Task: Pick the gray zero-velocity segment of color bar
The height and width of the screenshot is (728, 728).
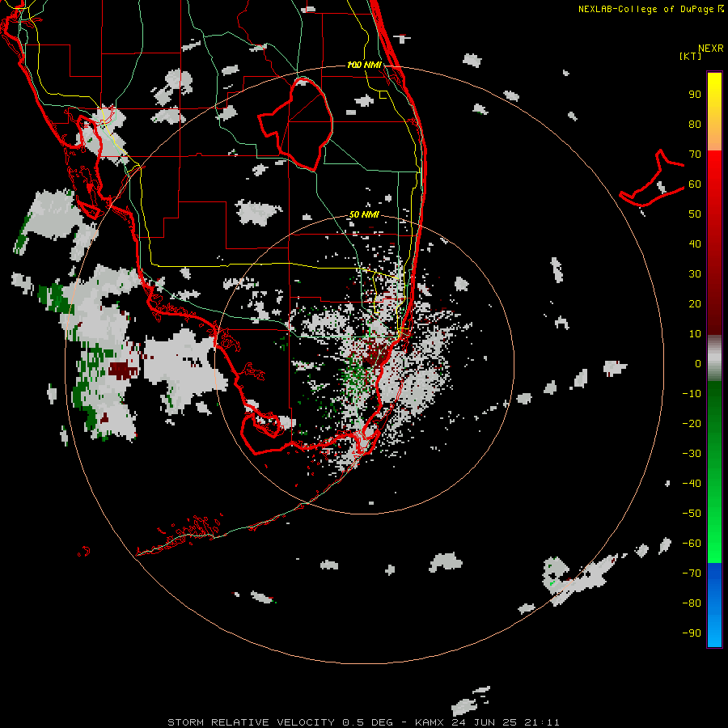Action: pyautogui.click(x=714, y=358)
